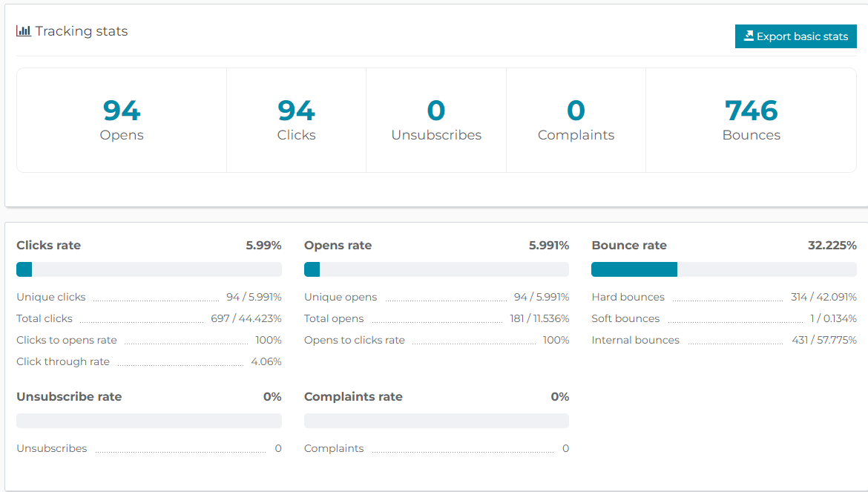Click the 0% unsubscribe rate value
The width and height of the screenshot is (868, 492).
point(272,397)
